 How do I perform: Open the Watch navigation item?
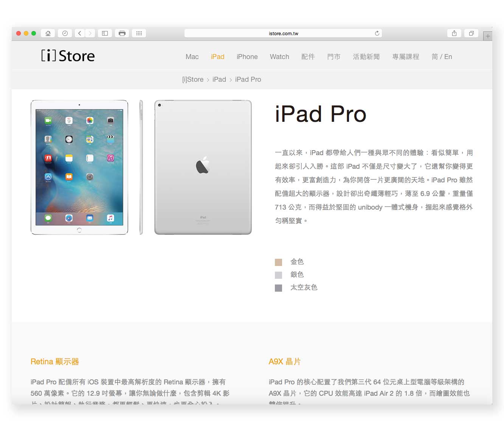[x=279, y=57]
